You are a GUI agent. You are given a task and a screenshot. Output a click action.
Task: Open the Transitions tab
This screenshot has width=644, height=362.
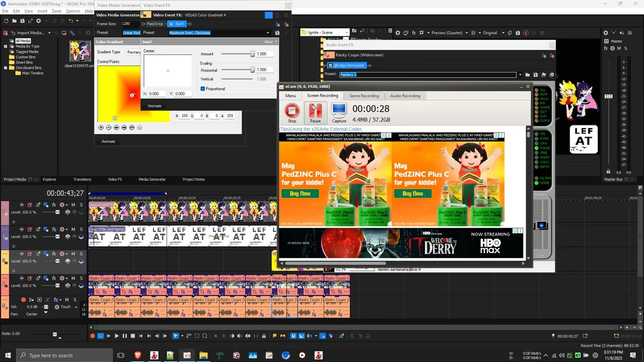point(82,179)
